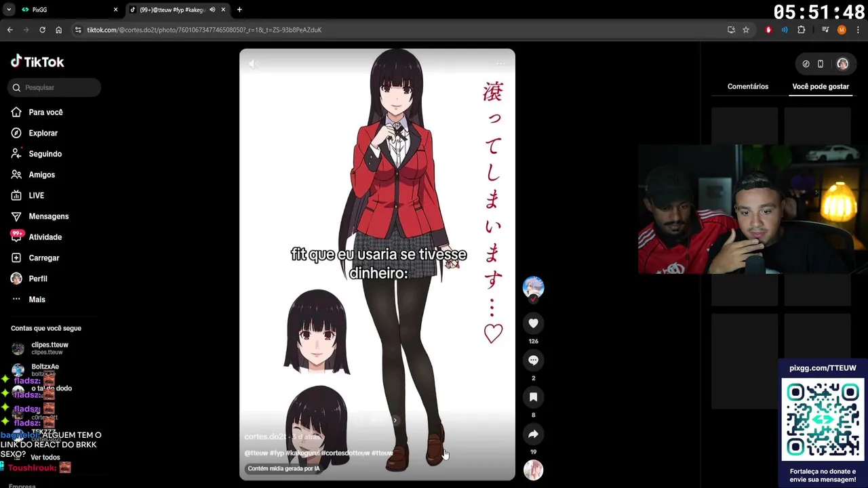Open comments via the speech bubble icon

pyautogui.click(x=533, y=361)
